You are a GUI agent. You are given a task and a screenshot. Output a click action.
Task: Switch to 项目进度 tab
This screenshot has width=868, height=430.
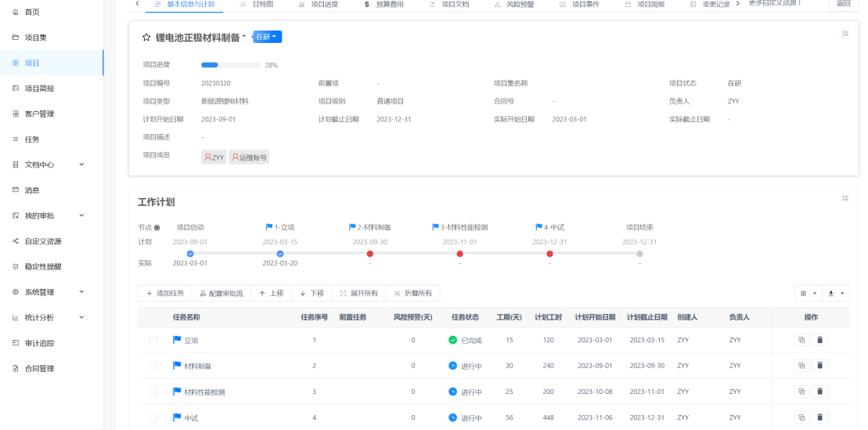coord(319,5)
